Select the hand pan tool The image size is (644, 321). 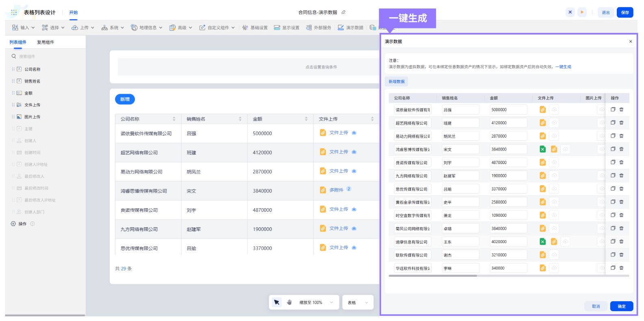point(289,302)
